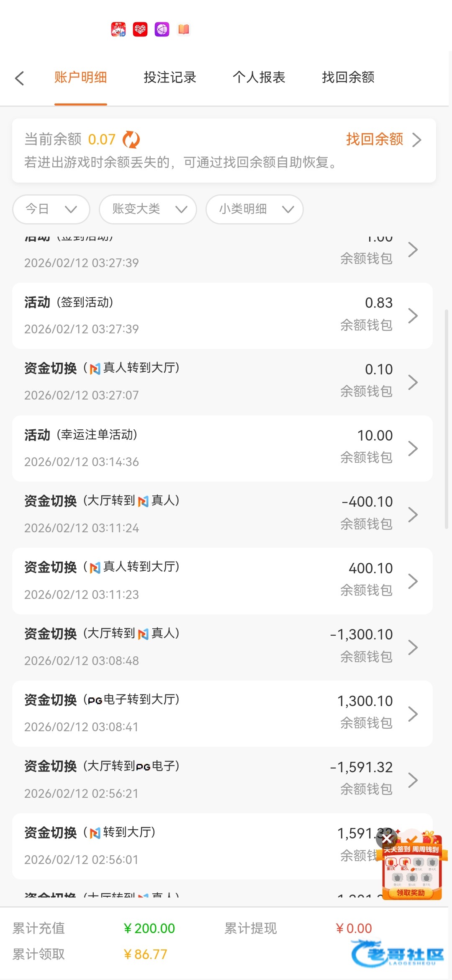The height and width of the screenshot is (980, 452).
Task: View the 0.83 签到活动 record
Action: pyautogui.click(x=222, y=315)
